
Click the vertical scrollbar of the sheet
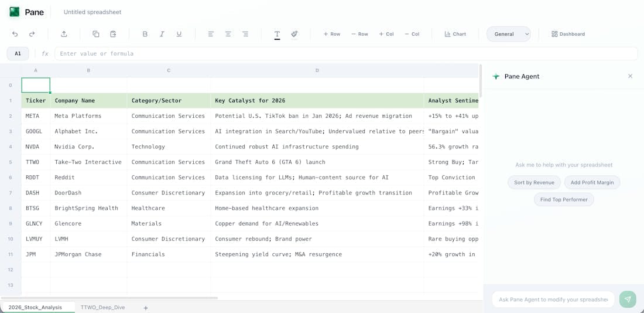coord(480,81)
